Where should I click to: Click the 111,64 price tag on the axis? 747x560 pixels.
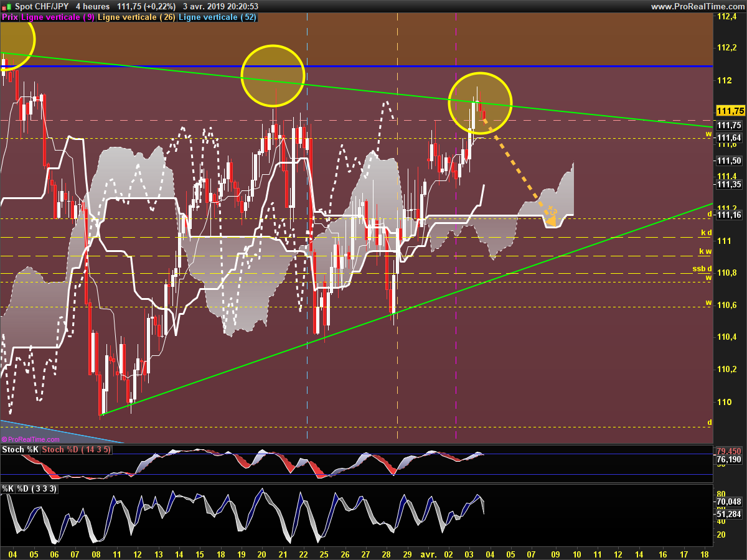tap(728, 138)
